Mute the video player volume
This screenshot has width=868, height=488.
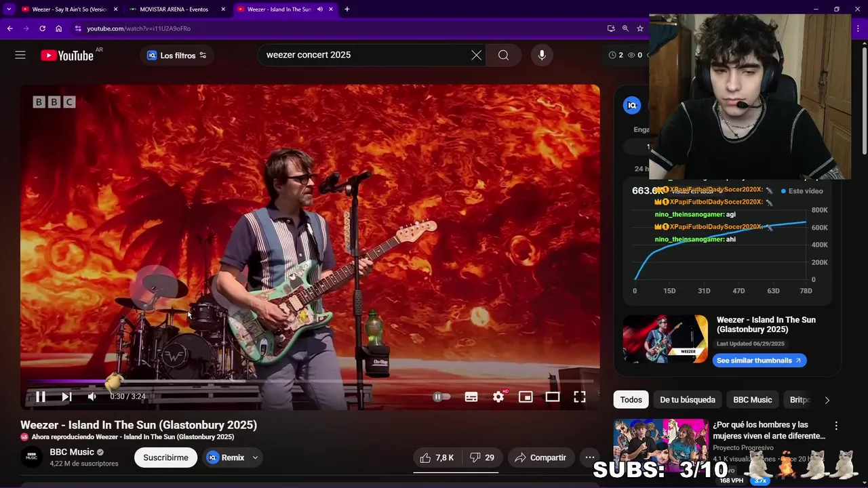coord(92,396)
